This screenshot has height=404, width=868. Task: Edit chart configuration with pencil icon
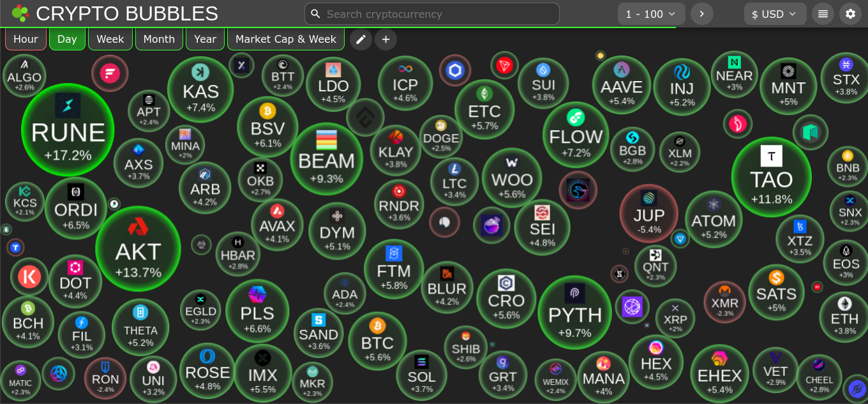[360, 39]
